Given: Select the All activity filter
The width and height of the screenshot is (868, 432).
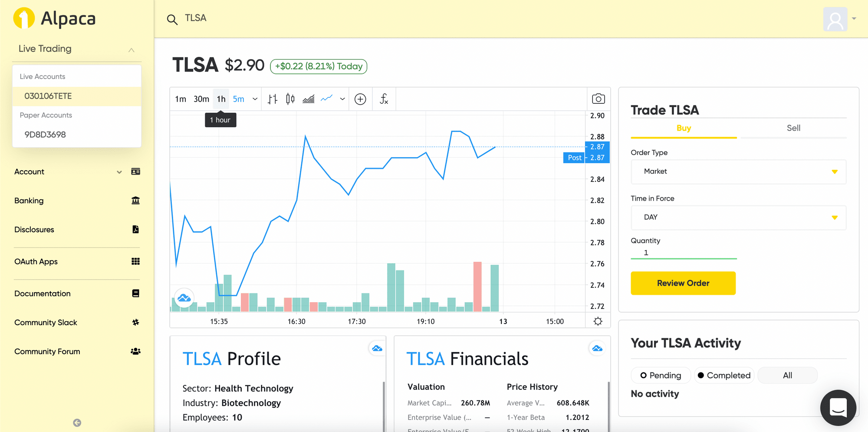Looking at the screenshot, I should tap(787, 375).
